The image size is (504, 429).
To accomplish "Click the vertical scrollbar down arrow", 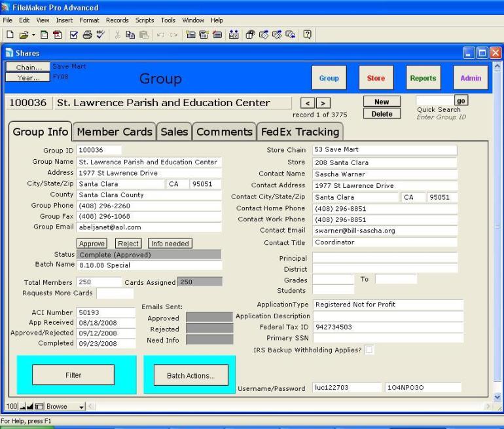I will (497, 397).
